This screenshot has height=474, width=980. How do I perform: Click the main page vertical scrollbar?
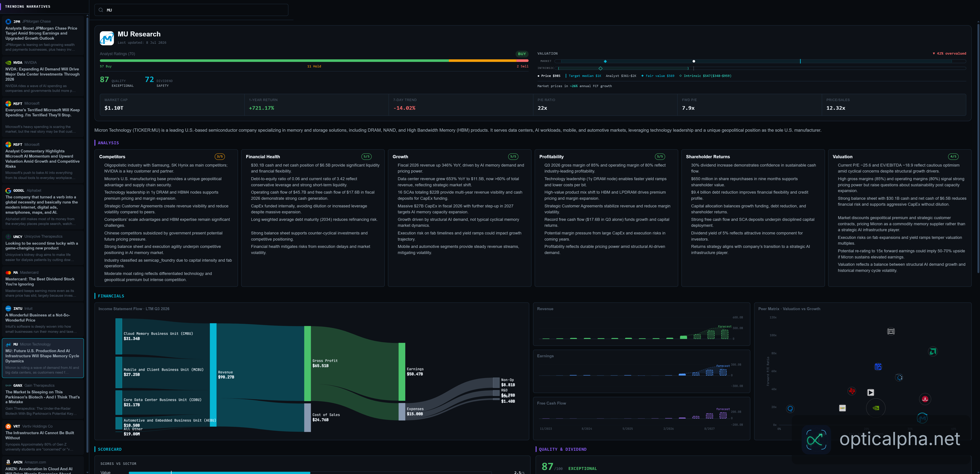tap(978, 148)
